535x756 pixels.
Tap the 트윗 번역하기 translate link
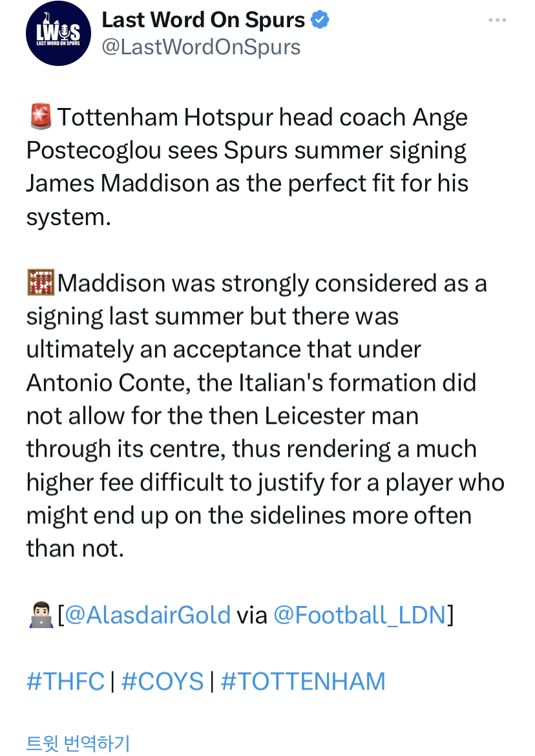coord(78,743)
